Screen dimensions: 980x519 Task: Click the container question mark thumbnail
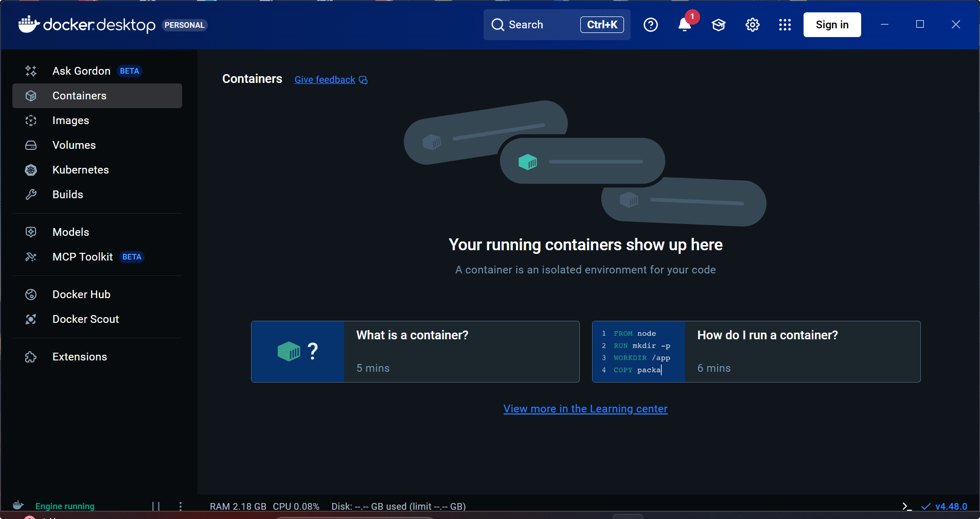point(298,352)
